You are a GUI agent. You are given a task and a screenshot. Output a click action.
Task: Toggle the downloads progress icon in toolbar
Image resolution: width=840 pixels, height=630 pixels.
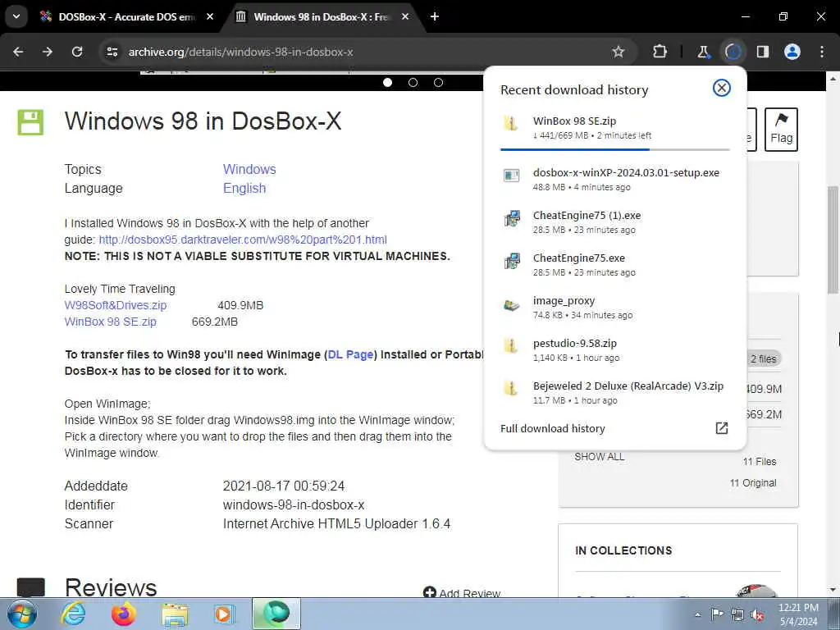pyautogui.click(x=733, y=52)
